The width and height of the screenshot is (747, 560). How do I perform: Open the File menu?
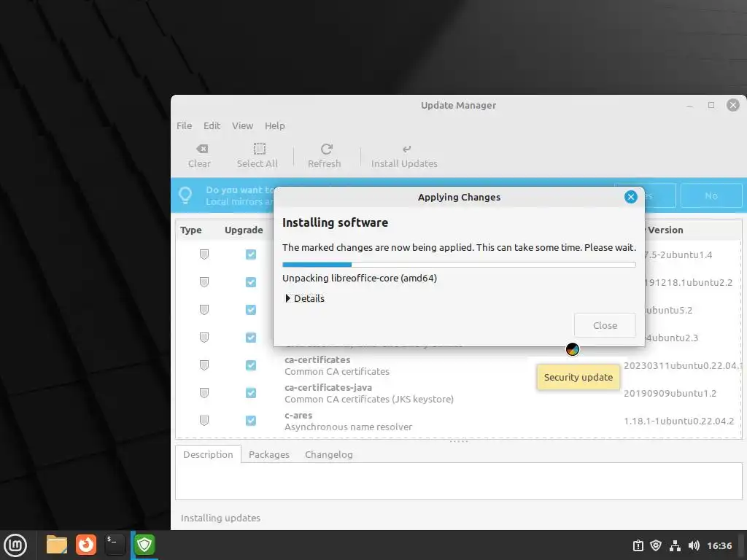tap(185, 125)
